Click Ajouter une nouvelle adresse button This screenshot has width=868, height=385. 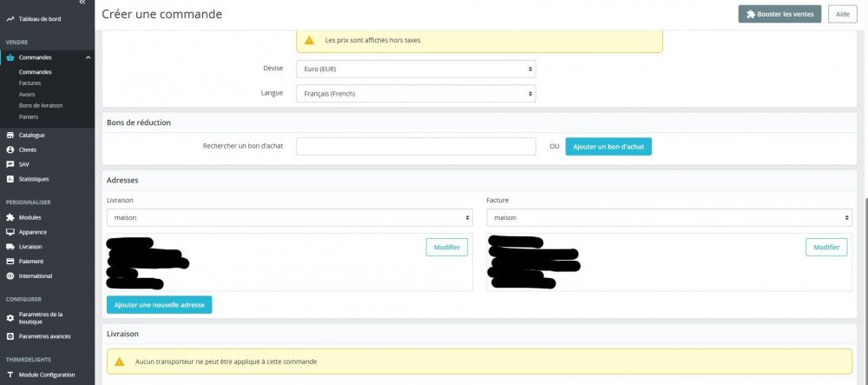click(160, 305)
